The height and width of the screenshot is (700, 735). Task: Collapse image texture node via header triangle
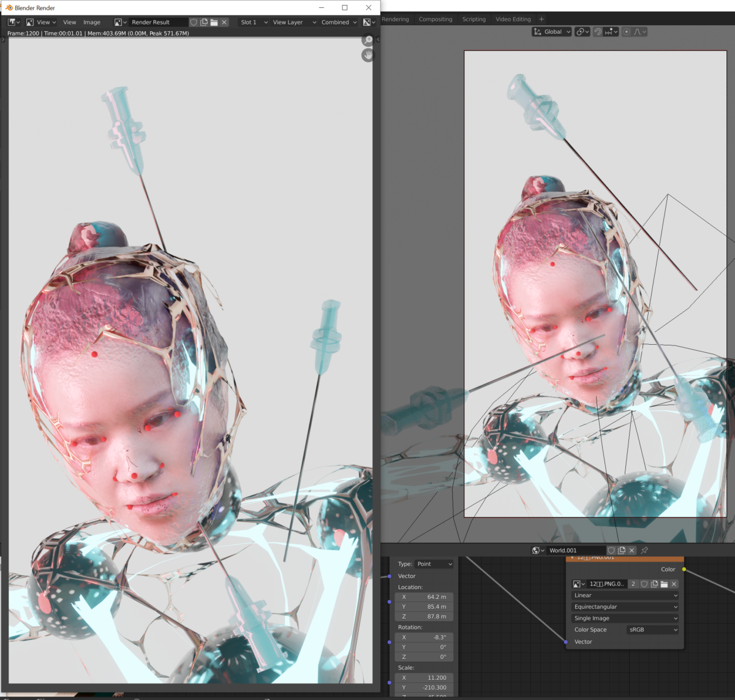[x=572, y=558]
